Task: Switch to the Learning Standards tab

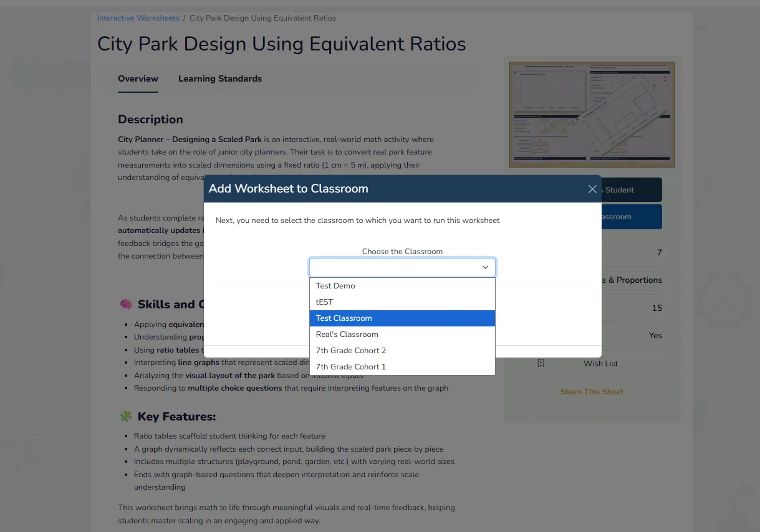Action: [x=219, y=79]
